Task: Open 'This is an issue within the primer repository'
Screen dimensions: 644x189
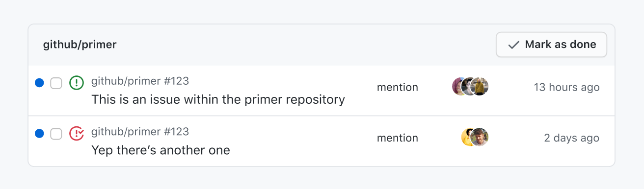Action: click(x=218, y=100)
